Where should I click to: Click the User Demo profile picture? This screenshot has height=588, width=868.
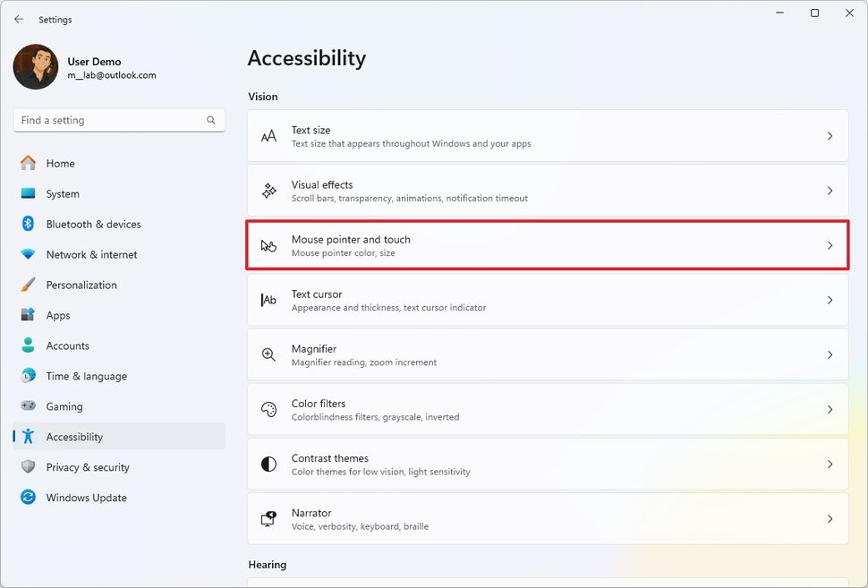point(35,66)
